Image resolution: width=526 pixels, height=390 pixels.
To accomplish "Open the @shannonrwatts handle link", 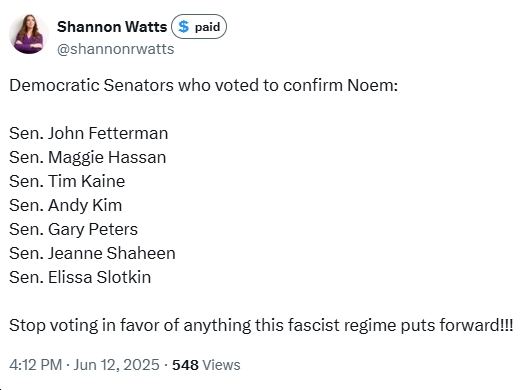I will click(115, 49).
